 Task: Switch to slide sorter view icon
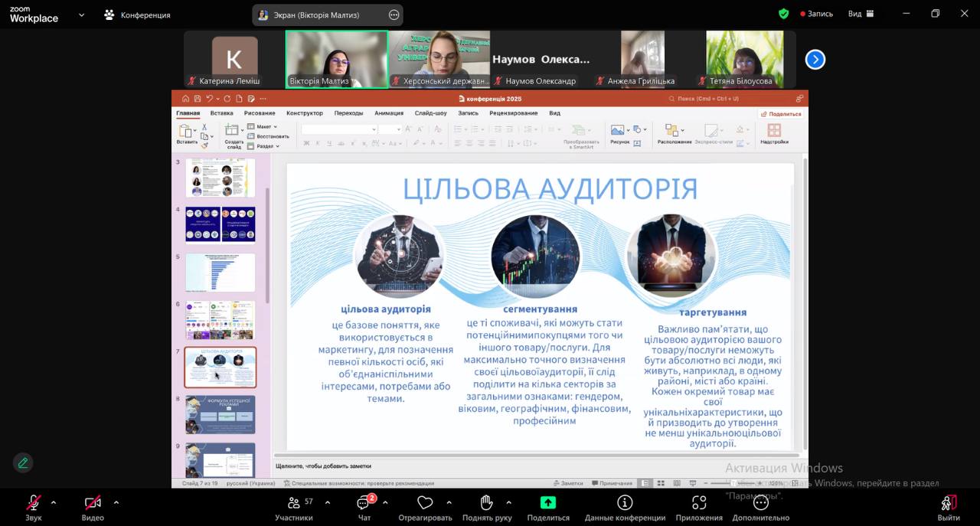659,483
